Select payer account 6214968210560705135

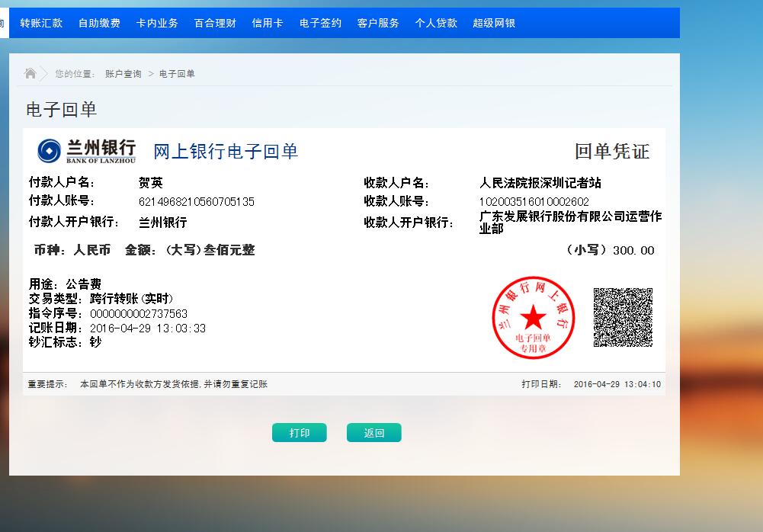point(197,201)
